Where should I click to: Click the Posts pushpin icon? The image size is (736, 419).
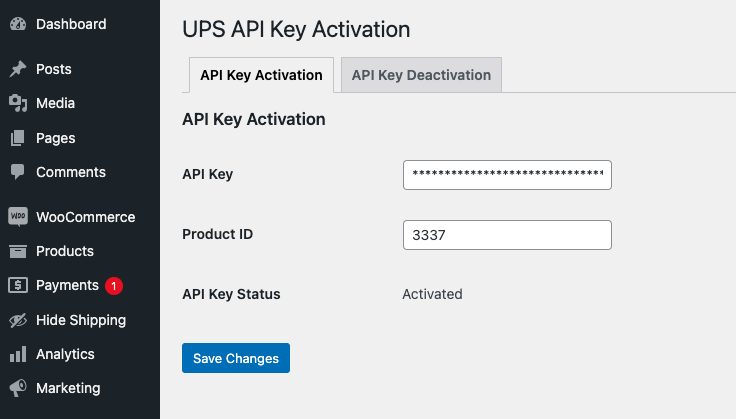click(x=18, y=69)
